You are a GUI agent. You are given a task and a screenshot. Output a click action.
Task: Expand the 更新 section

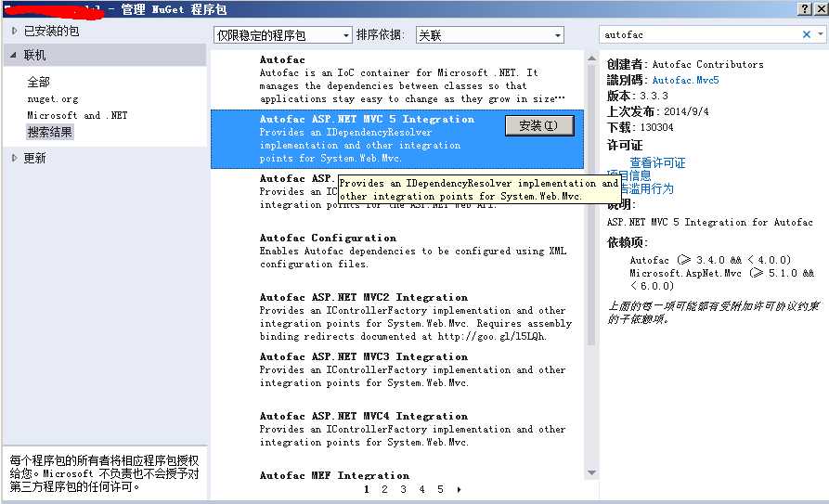14,158
